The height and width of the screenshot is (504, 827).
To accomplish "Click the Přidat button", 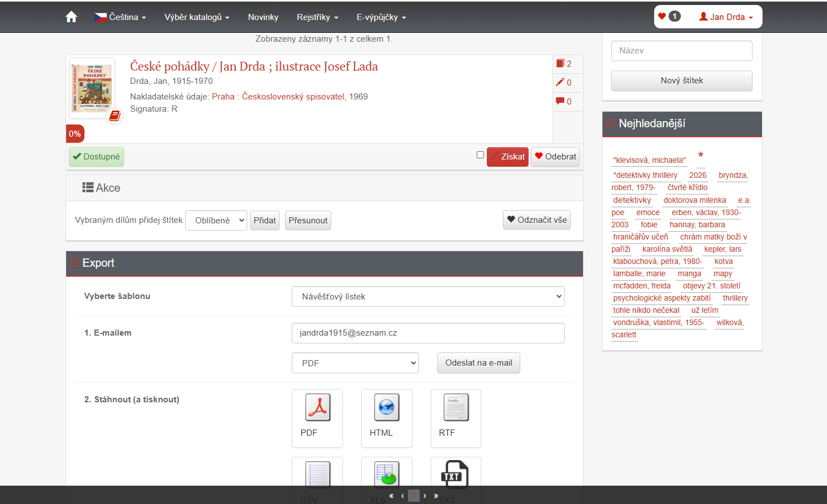I will [265, 220].
